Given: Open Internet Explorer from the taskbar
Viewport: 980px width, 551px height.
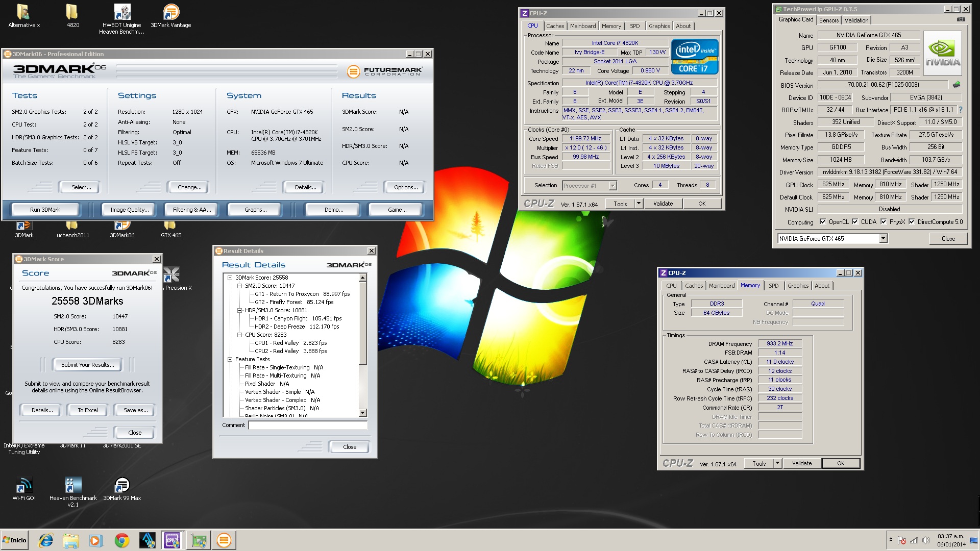Looking at the screenshot, I should point(46,540).
